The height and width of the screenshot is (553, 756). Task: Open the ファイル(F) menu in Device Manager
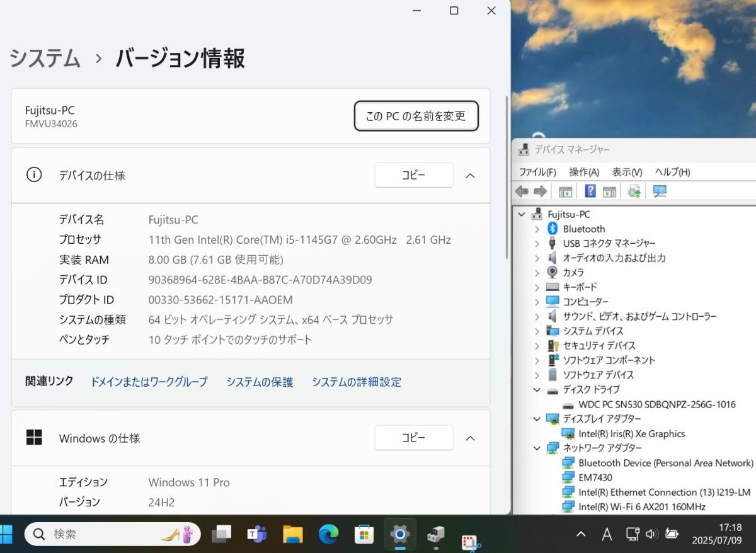(537, 172)
